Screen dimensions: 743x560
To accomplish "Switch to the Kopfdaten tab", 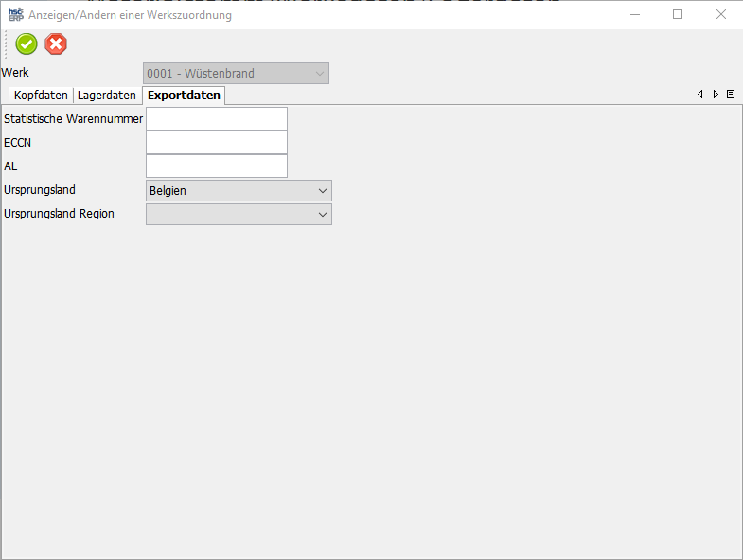I will (x=41, y=96).
